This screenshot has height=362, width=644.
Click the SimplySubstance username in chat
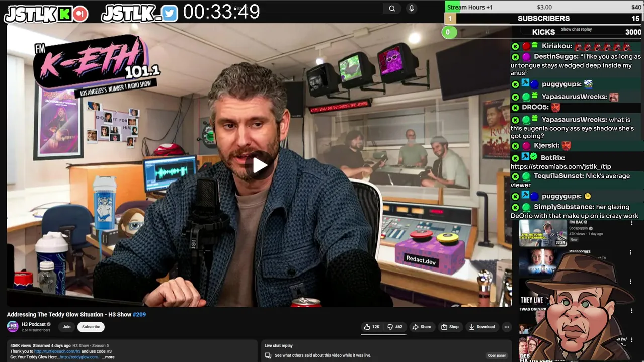(564, 207)
